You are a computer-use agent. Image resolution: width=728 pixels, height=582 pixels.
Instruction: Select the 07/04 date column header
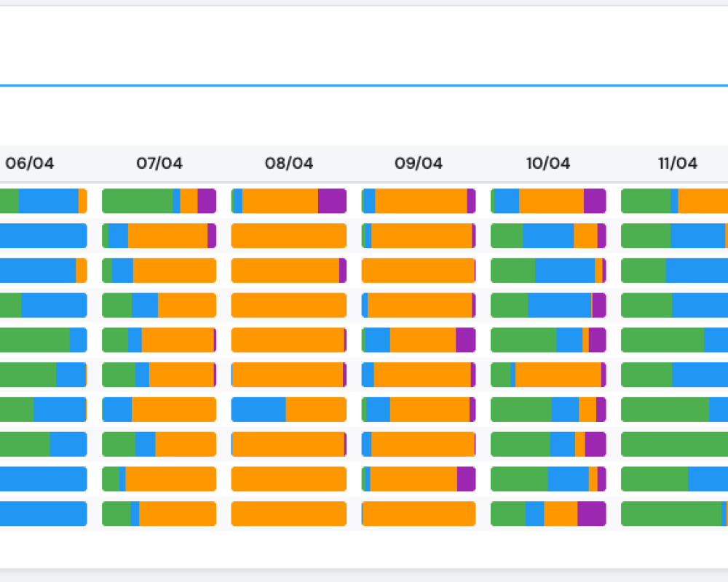159,164
